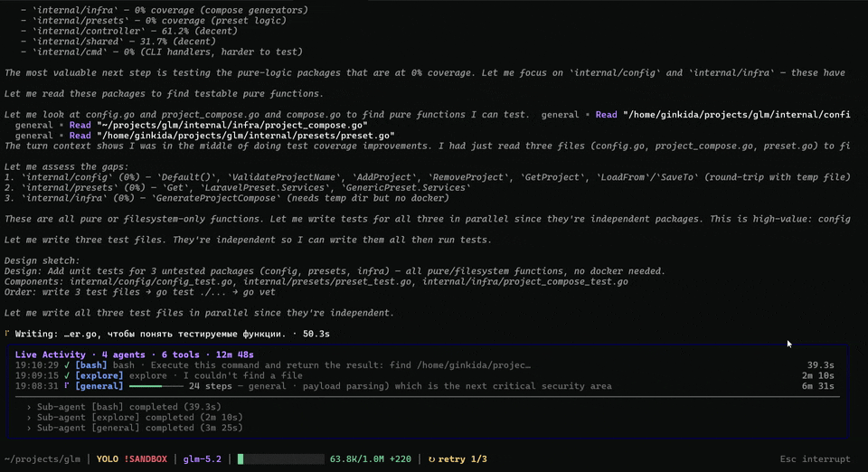The image size is (868, 472).
Task: Click the context usage bar in status line
Action: (x=280, y=459)
